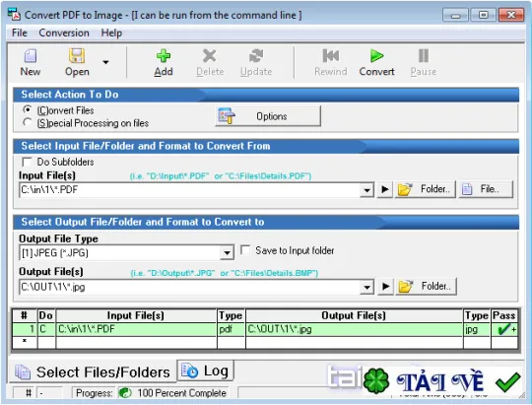Switch to the Select Files/Folders tab
The width and height of the screenshot is (532, 405).
93,372
